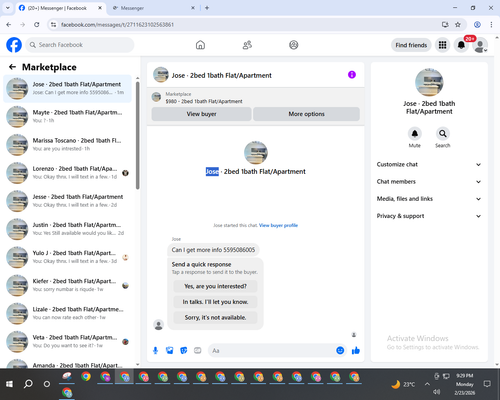Image resolution: width=500 pixels, height=400 pixels.
Task: Click message text Can I get more info 5595086005
Action: tap(213, 250)
